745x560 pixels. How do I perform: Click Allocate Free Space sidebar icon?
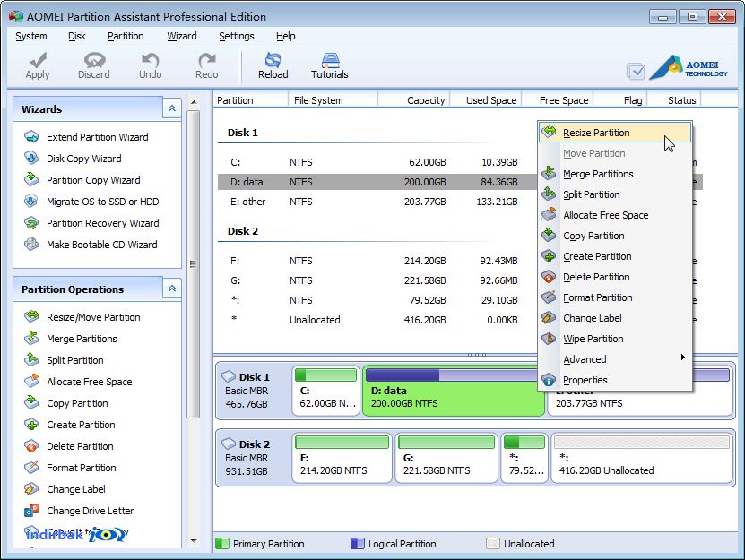point(31,382)
